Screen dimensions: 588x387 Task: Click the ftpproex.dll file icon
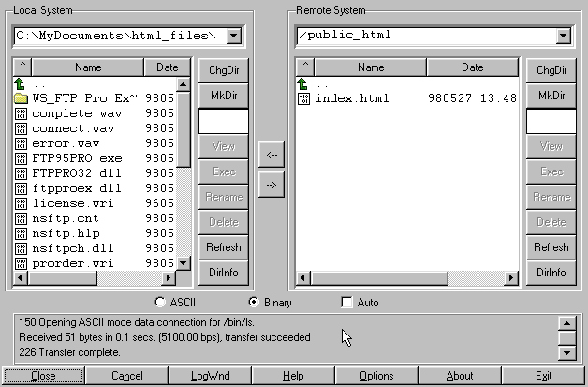click(x=21, y=188)
